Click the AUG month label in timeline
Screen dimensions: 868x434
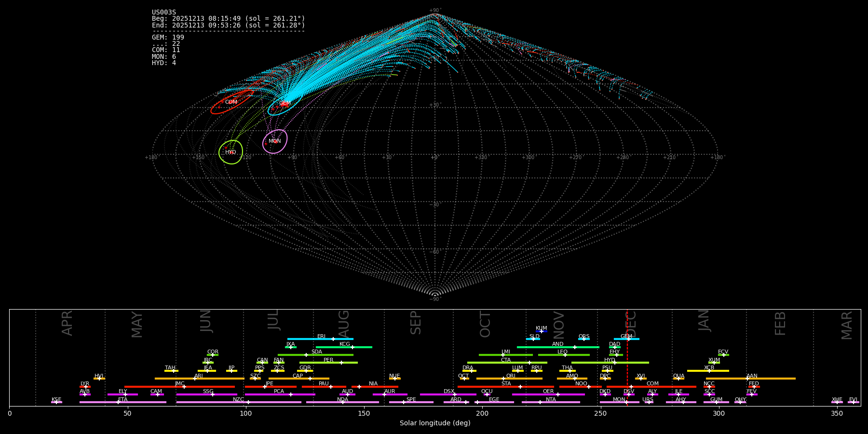(x=344, y=323)
